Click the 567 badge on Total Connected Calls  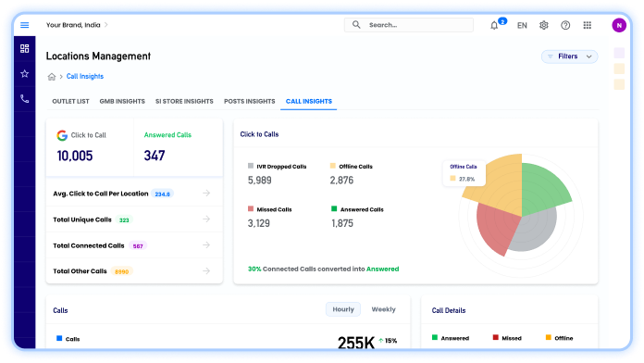tap(138, 245)
